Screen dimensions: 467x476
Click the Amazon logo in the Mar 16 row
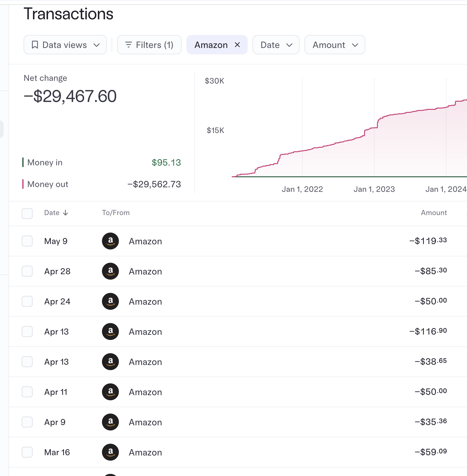click(110, 452)
